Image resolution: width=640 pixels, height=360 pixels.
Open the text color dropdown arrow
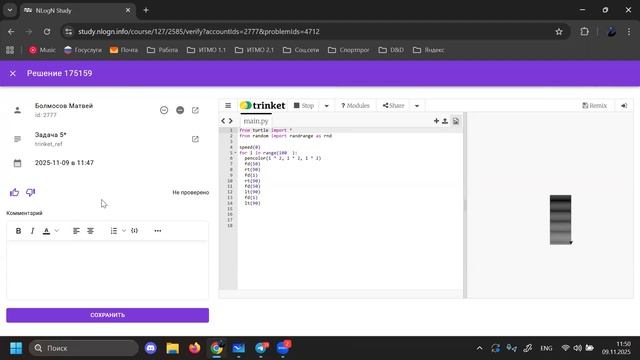(x=57, y=231)
